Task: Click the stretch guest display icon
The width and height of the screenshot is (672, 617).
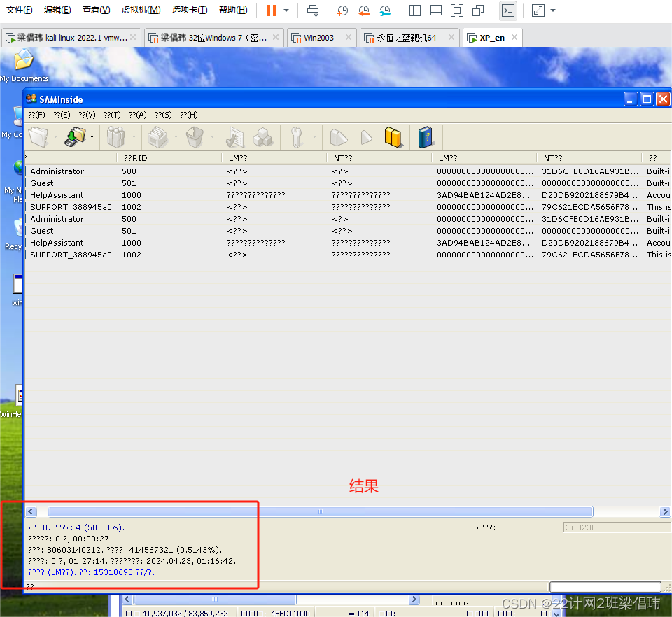Action: (538, 10)
